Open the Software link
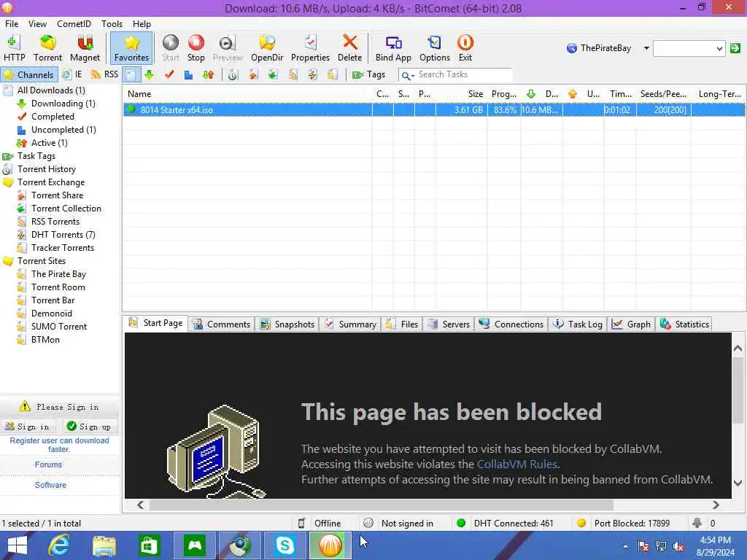 [50, 485]
